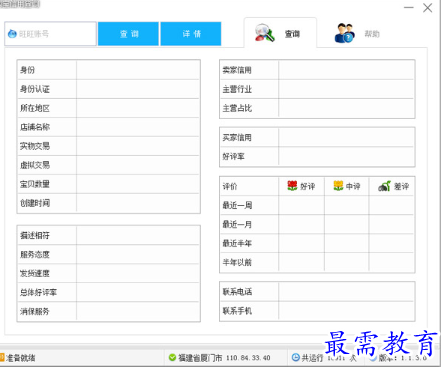Screen dimensions: 446x375
Task: Click the 所在地区 row label
Action: coord(35,108)
